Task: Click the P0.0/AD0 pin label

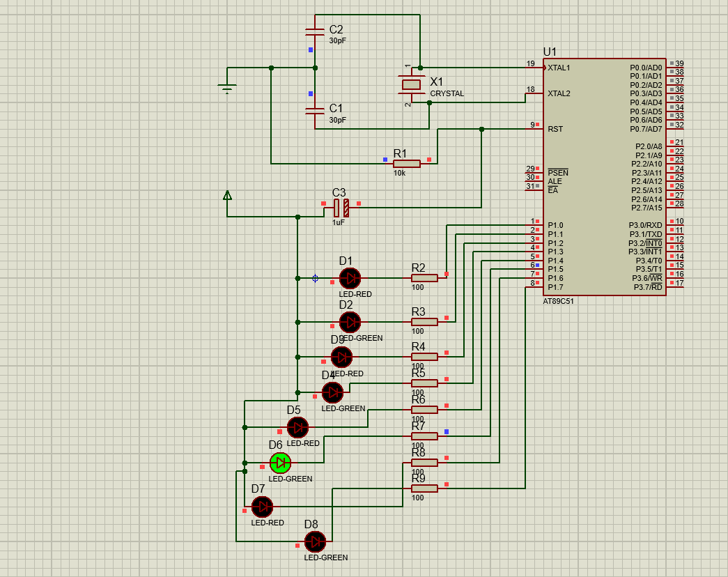Action: tap(646, 68)
